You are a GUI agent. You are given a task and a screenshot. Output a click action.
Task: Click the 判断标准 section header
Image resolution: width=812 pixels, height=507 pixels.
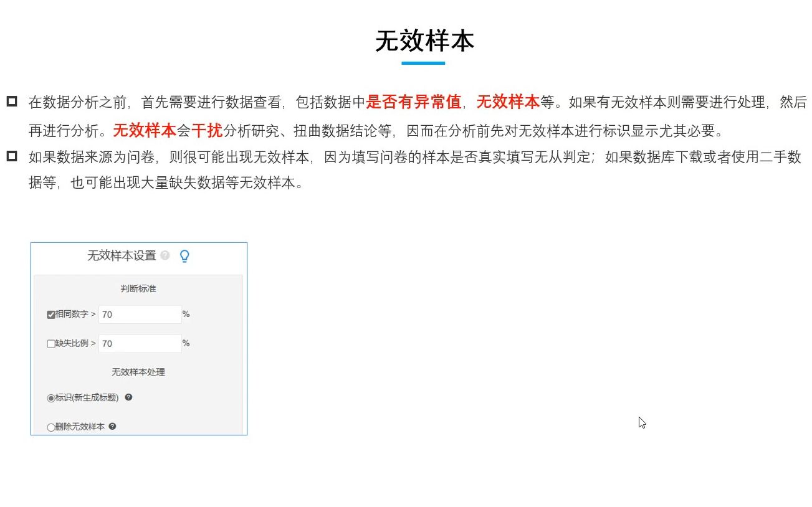137,288
